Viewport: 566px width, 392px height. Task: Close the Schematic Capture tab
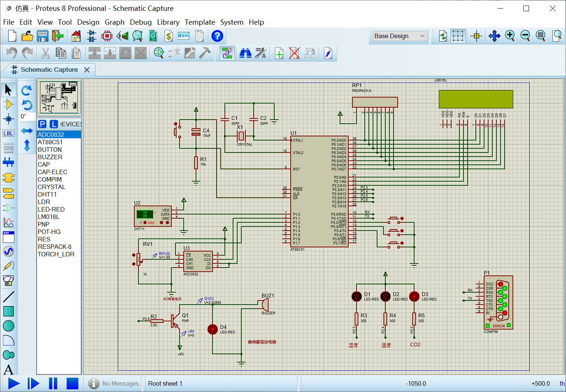87,70
